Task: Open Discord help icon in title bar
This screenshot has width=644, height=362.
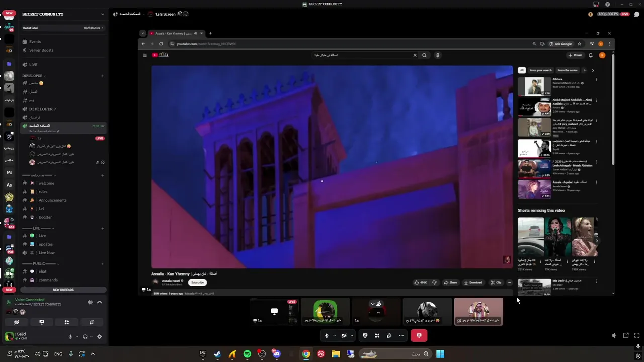Action: [x=608, y=4]
